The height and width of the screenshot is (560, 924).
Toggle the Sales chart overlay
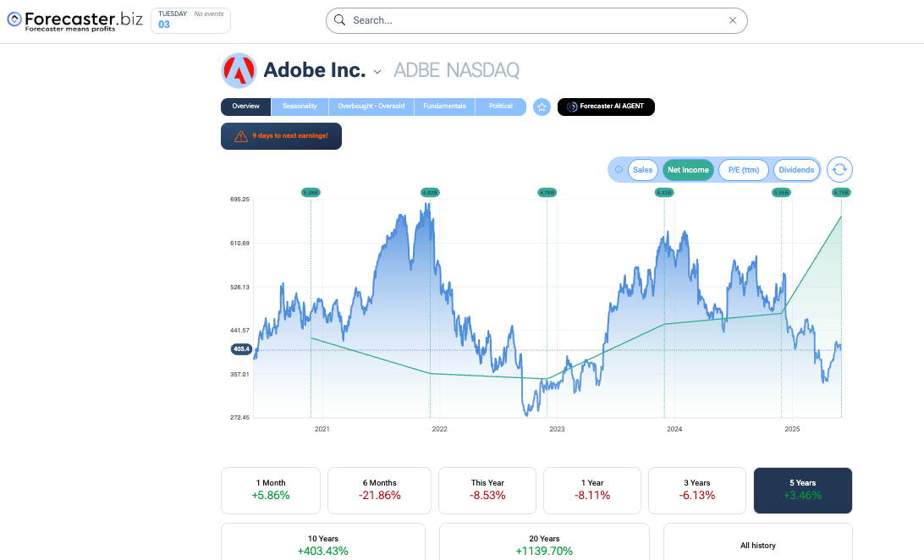click(643, 170)
